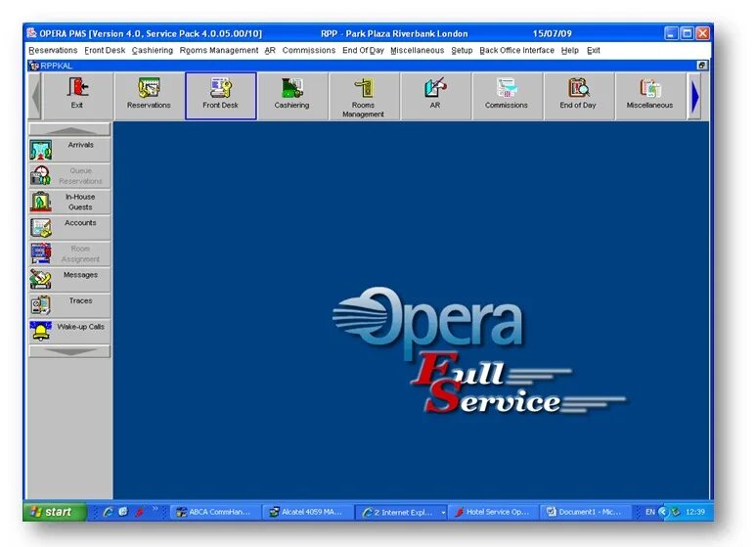Open the Back Office Interface menu
The image size is (756, 547).
click(x=516, y=50)
